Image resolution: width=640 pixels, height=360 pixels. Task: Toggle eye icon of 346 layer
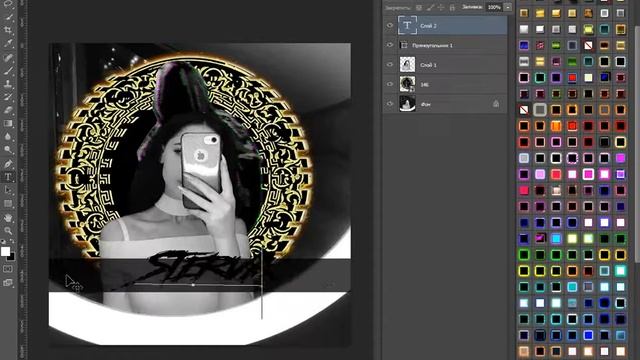coord(390,84)
